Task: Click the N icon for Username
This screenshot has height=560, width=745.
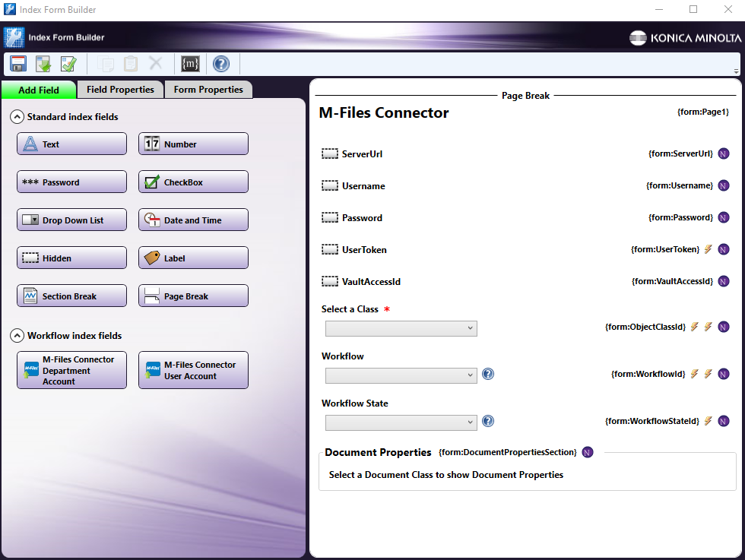Action: [724, 185]
